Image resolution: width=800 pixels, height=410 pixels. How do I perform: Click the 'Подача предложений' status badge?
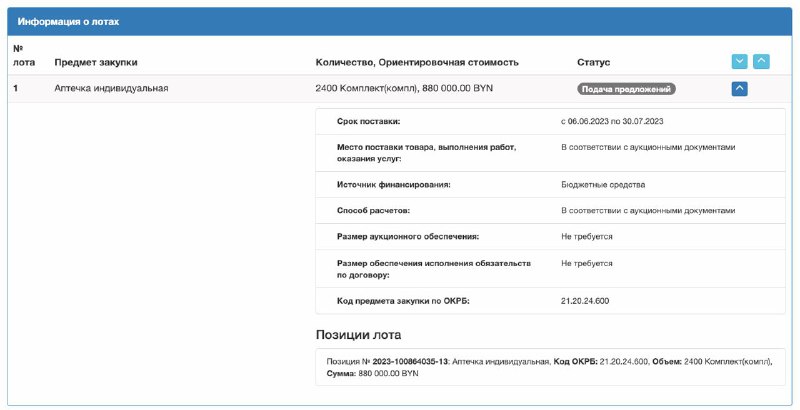[x=626, y=89]
